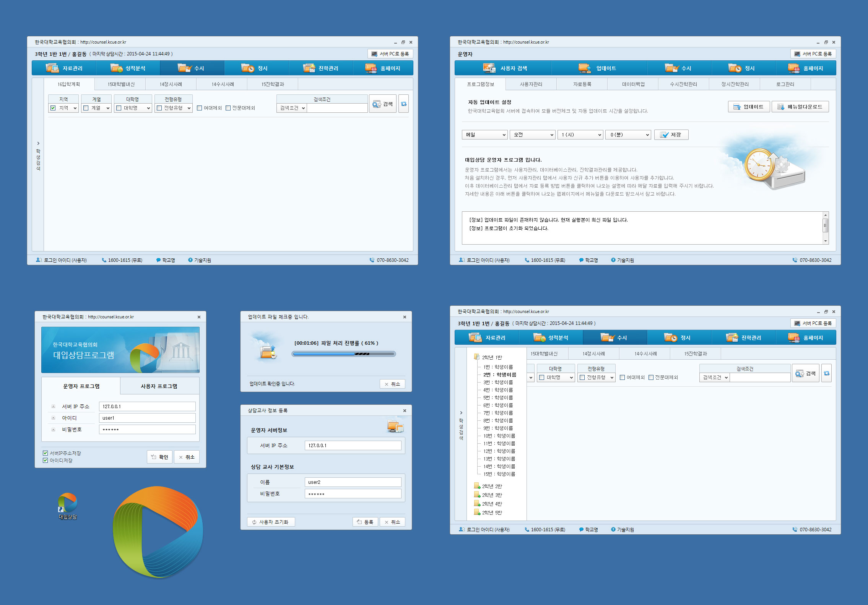Toggle the 아이디저장 checkbox in login dialog
Viewport: 868px width, 605px height.
[x=45, y=460]
